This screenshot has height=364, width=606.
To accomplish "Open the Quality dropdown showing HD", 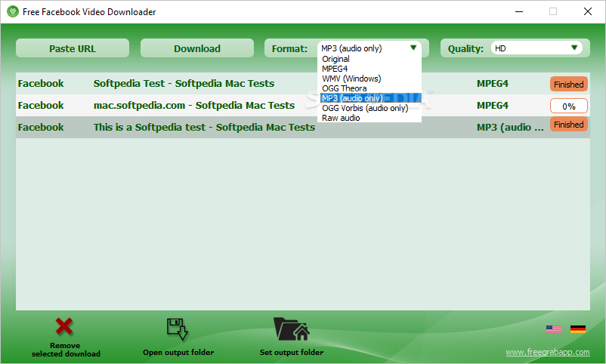I will [536, 48].
